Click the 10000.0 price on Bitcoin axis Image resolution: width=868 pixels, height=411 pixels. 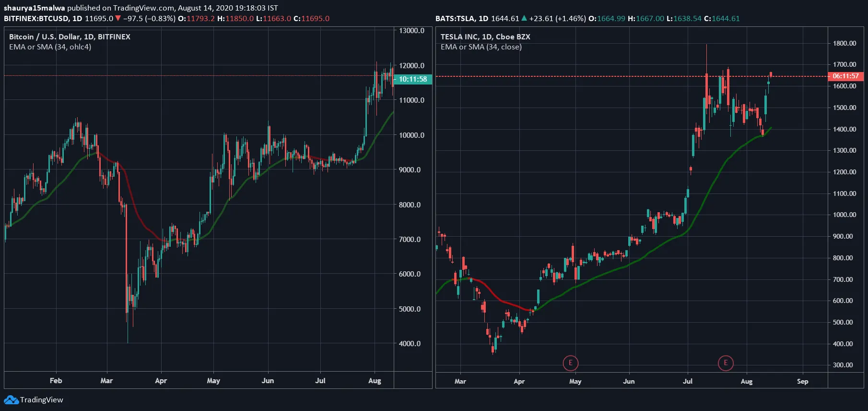point(412,135)
